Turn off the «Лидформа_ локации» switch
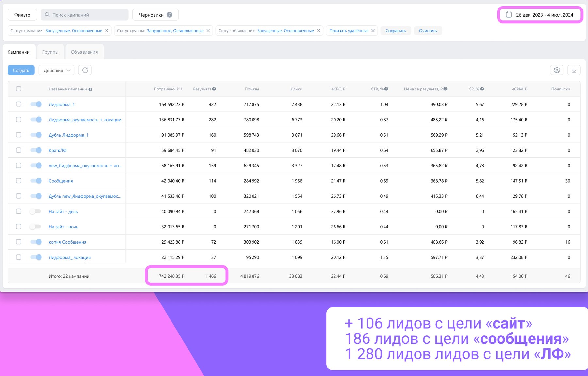The width and height of the screenshot is (588, 376). (x=36, y=257)
